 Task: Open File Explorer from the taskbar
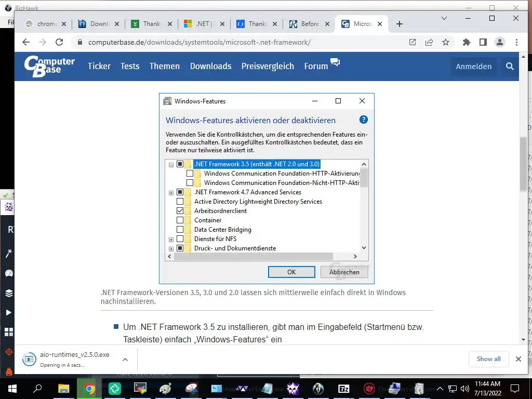click(x=63, y=389)
